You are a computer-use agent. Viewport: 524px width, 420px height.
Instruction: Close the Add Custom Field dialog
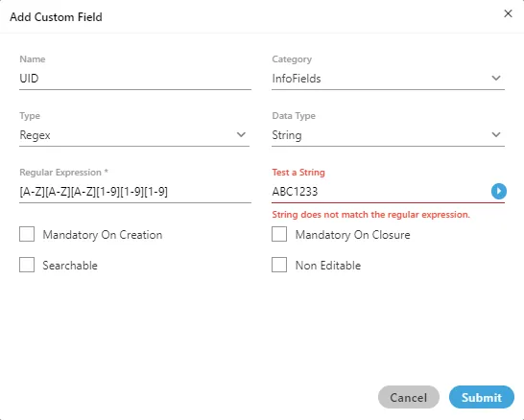(x=508, y=13)
